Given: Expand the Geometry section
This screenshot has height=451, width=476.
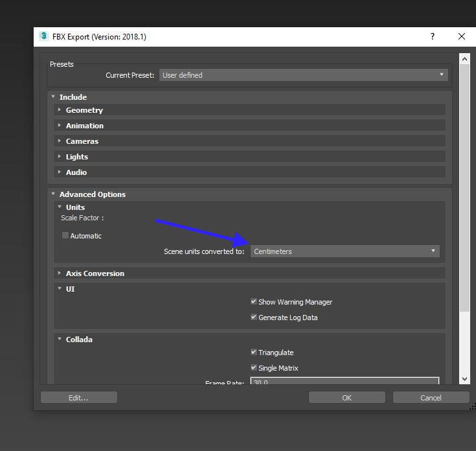Looking at the screenshot, I should tap(84, 110).
